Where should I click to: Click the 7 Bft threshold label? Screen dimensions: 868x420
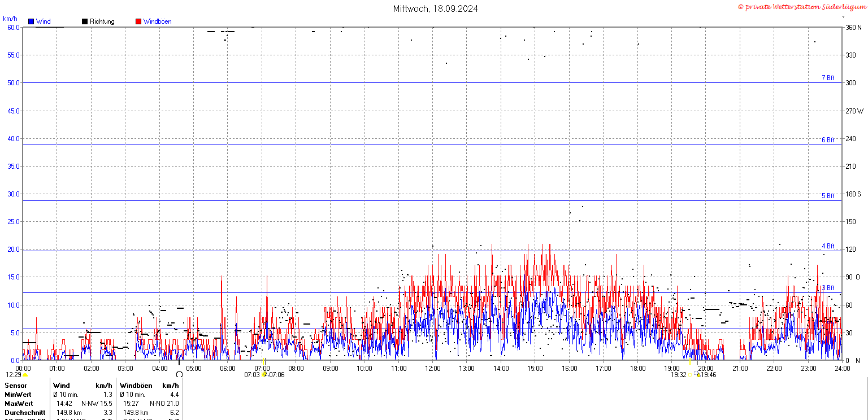click(x=828, y=78)
